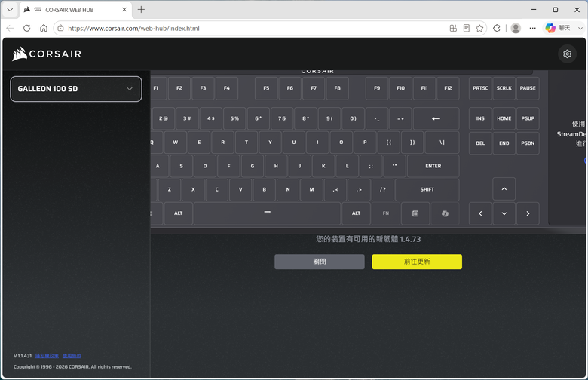Select the up arrow key
588x380 pixels.
[504, 189]
